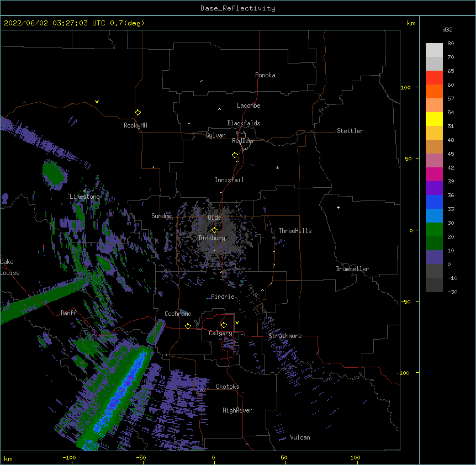Viewport: 476px width, 465px height.
Task: Select the yellow diamond marker under Cochrane label
Action: [x=188, y=326]
